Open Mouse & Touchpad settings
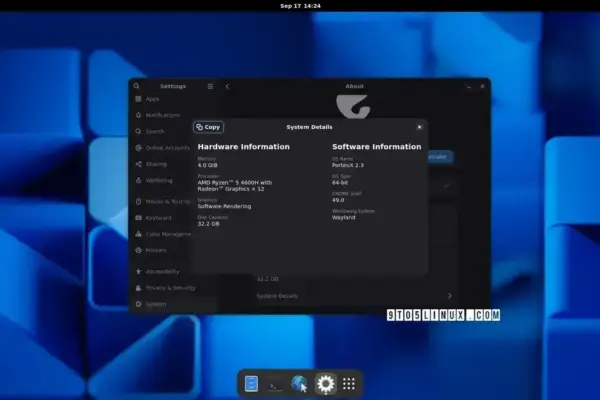Viewport: 600px width, 400px height. [x=173, y=201]
